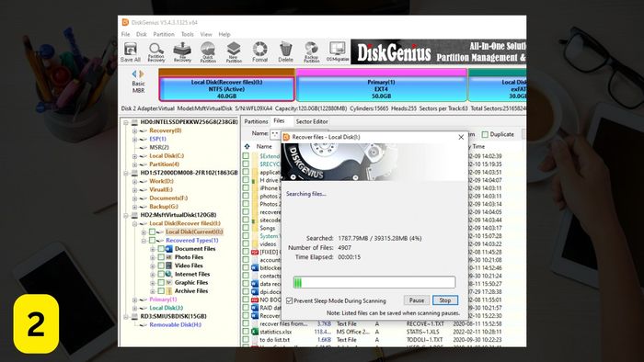
Task: Click the Video Files icon
Action: point(168,266)
